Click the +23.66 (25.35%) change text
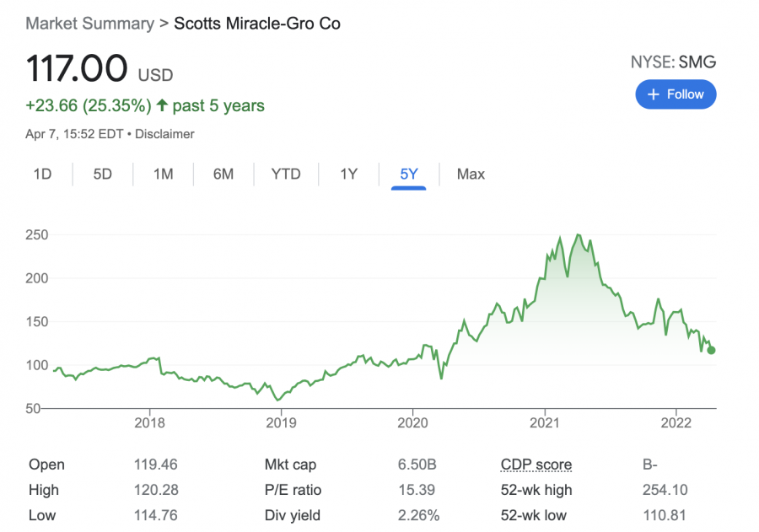 coord(88,105)
